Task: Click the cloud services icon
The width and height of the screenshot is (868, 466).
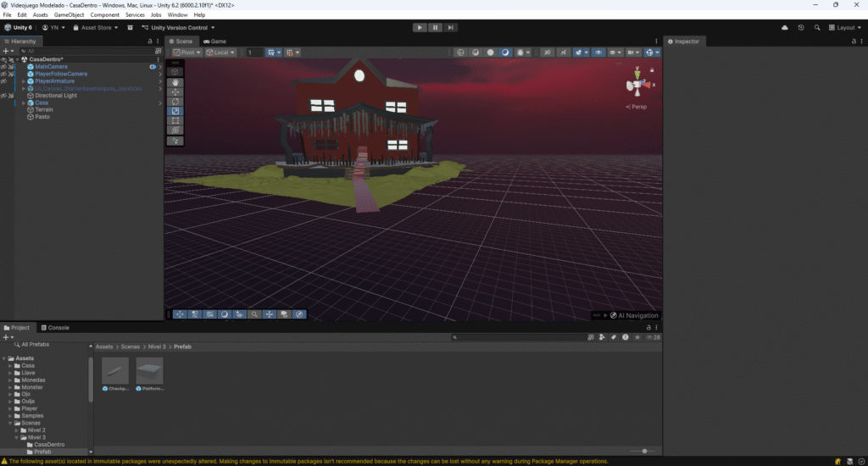Action: pyautogui.click(x=785, y=27)
